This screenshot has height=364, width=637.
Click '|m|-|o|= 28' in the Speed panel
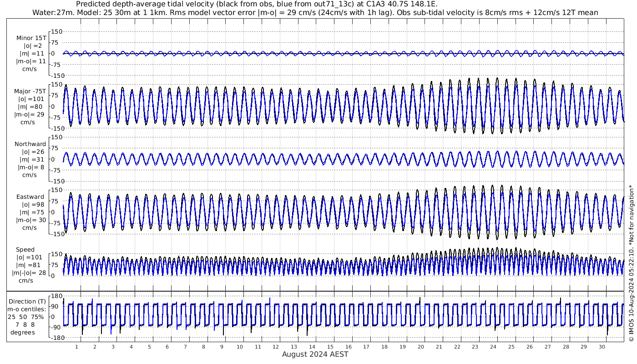pos(29,273)
